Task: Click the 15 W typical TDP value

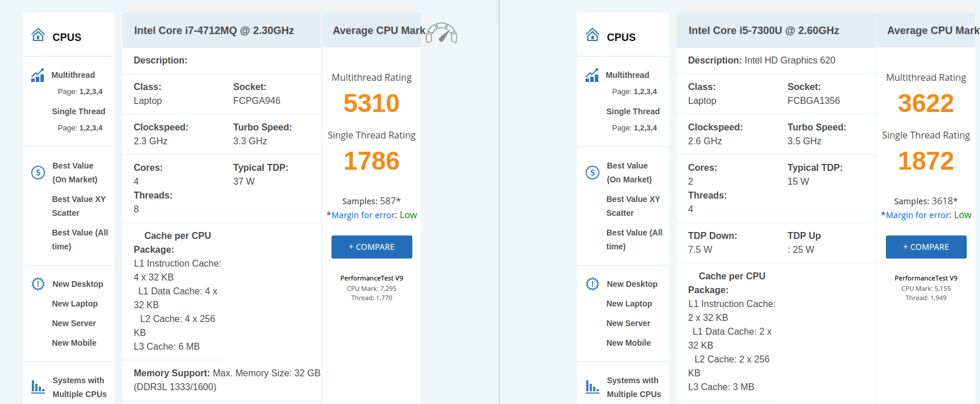Action: pos(798,181)
